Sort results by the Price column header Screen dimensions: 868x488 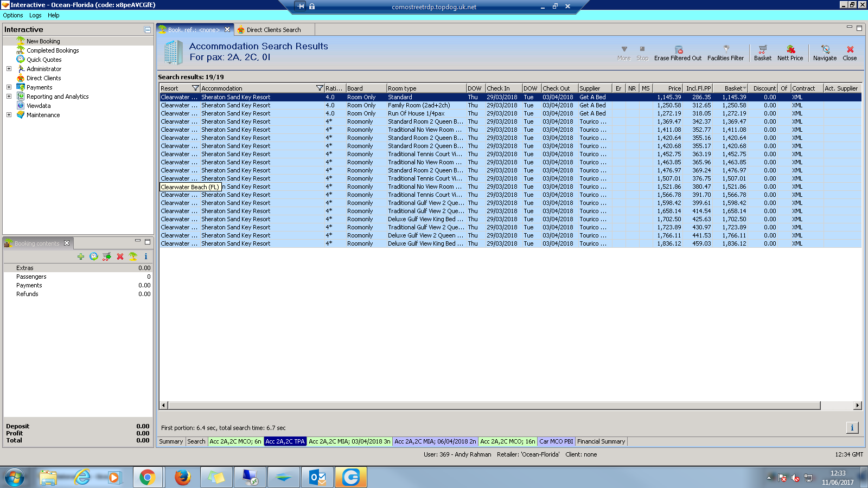pyautogui.click(x=668, y=88)
